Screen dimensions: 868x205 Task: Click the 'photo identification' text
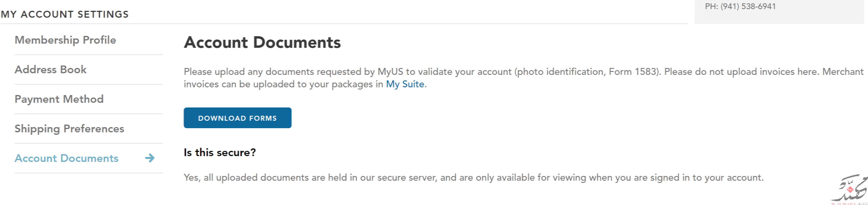point(560,72)
